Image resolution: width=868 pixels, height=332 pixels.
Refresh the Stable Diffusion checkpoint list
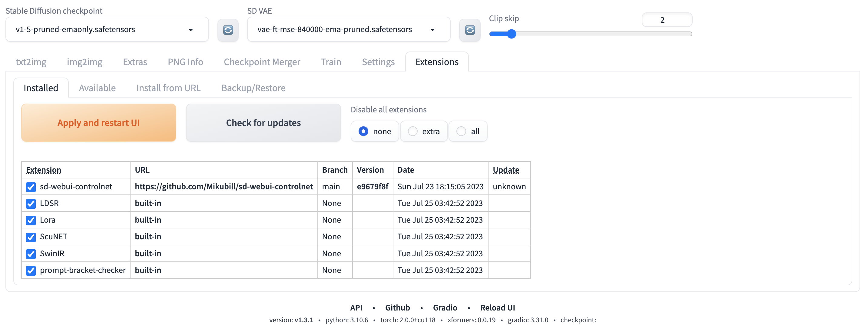click(228, 30)
